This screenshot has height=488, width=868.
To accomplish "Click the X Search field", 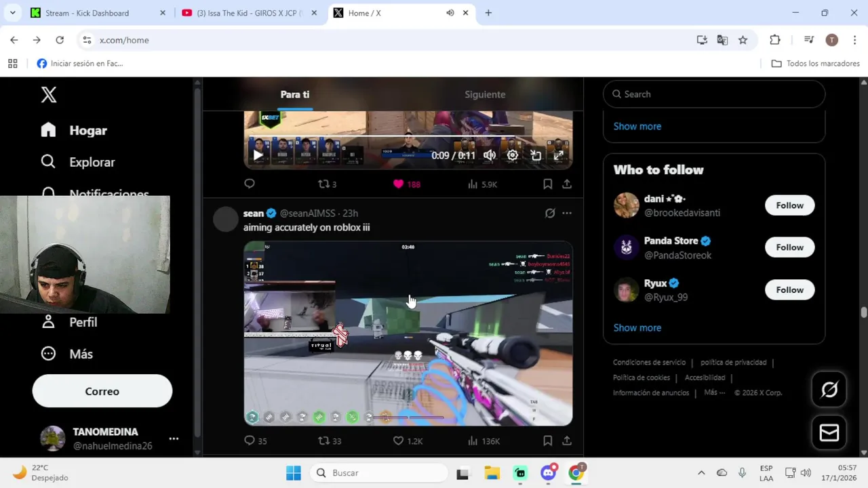I will tap(714, 94).
